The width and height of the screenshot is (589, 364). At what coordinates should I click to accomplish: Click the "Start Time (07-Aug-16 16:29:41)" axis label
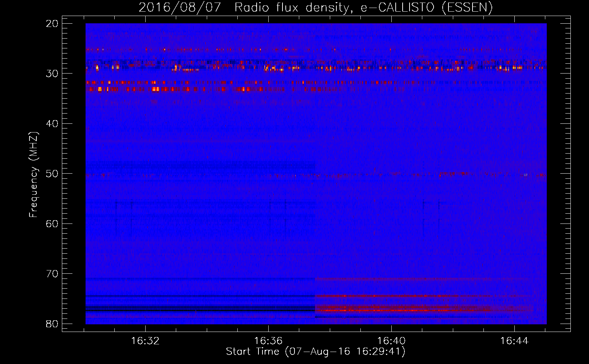[x=316, y=352]
